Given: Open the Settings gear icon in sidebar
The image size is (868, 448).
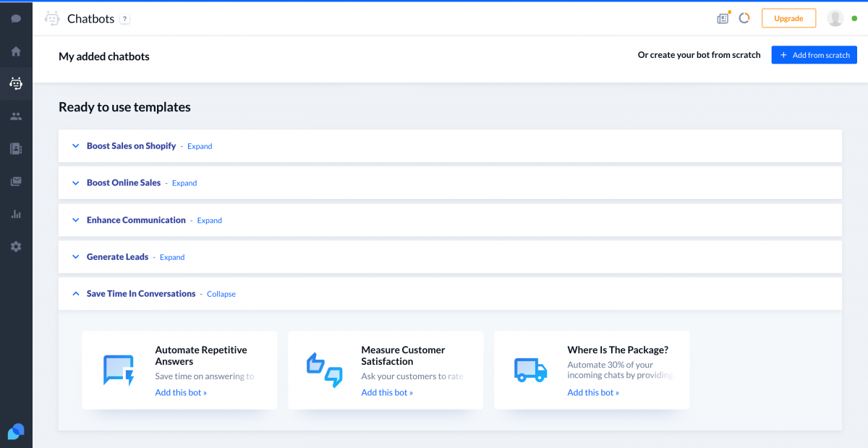Looking at the screenshot, I should pyautogui.click(x=16, y=247).
